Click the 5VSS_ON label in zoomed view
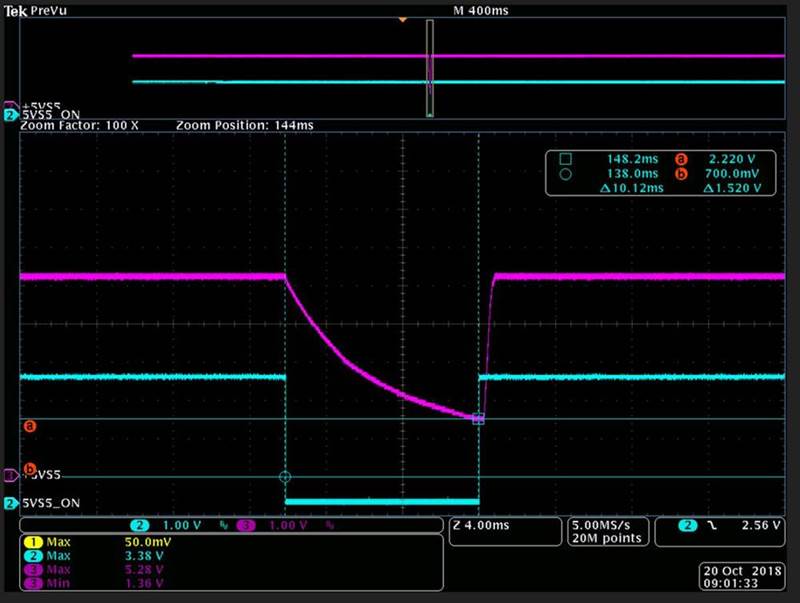Viewport: 800px width, 603px height. click(51, 504)
